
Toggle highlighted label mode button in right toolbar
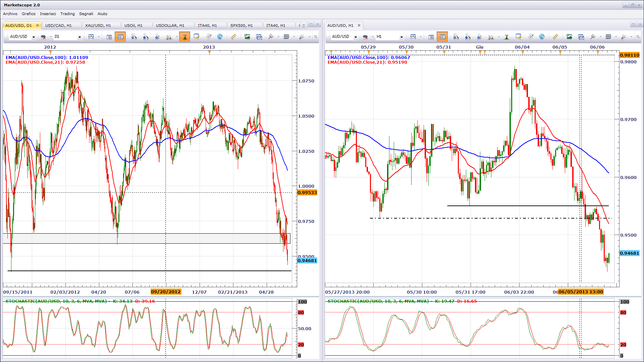pos(442,37)
